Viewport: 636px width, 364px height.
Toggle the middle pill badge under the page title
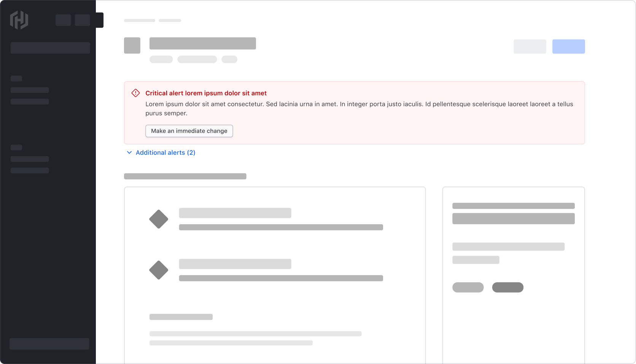(x=197, y=59)
